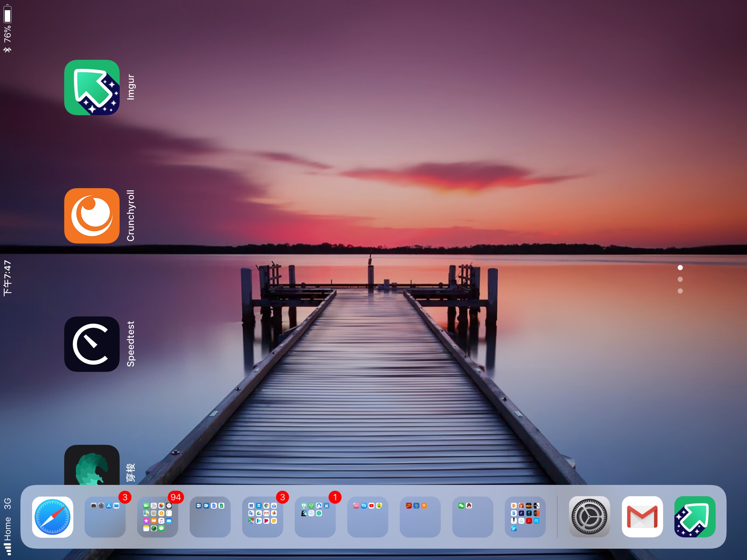The height and width of the screenshot is (560, 747).
Task: Expand folder containing Camera and App Store
Action: (105, 517)
